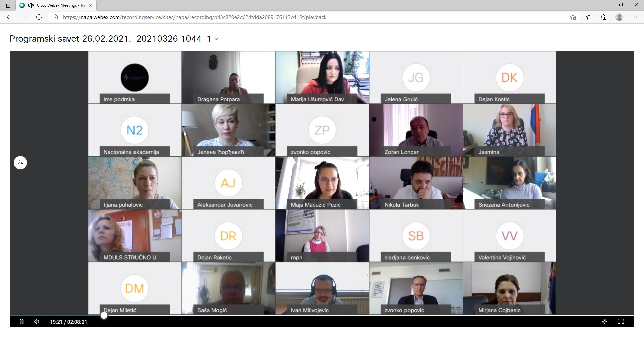Open the participants panel button

point(20,163)
